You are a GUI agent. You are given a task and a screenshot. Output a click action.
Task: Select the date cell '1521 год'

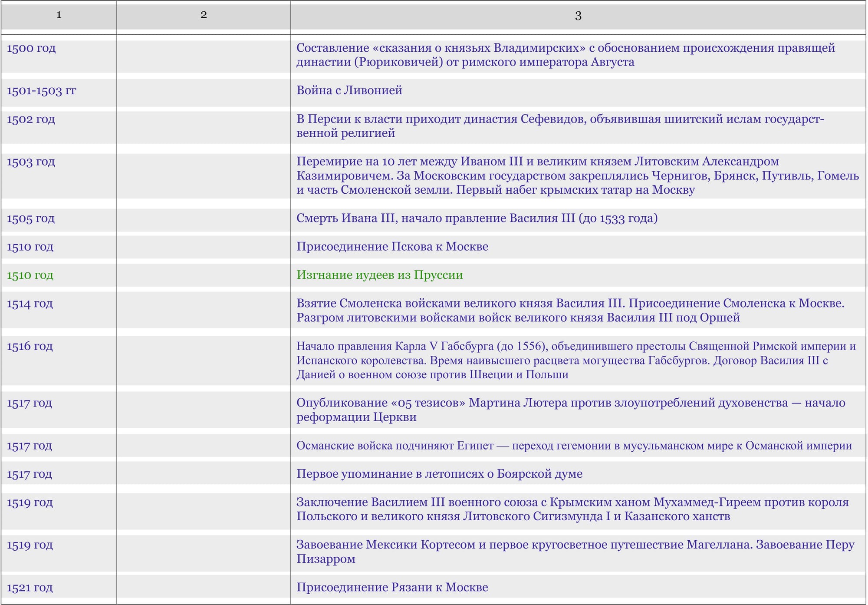(30, 588)
